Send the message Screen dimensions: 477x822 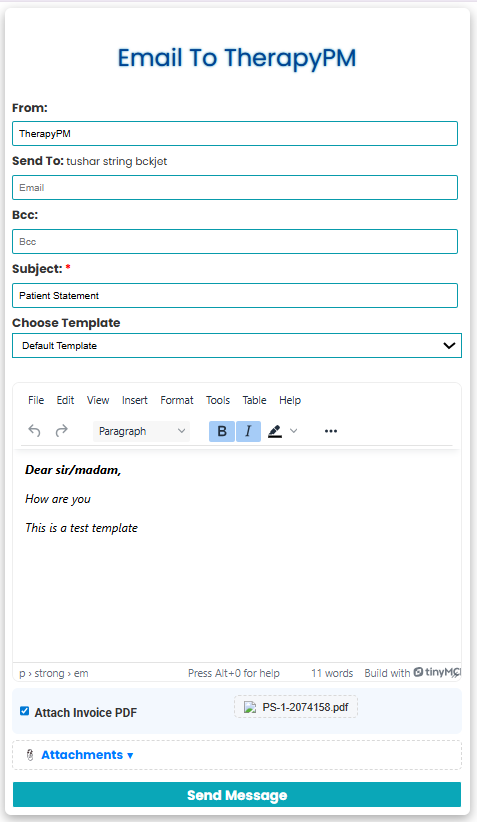237,795
